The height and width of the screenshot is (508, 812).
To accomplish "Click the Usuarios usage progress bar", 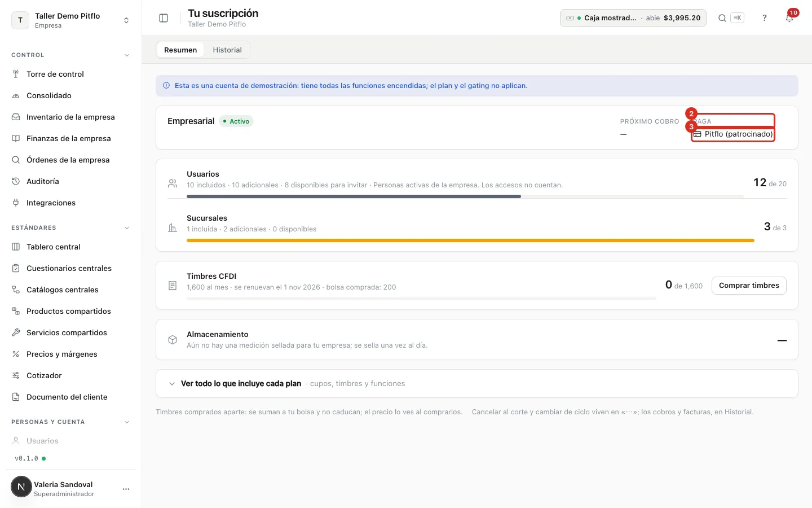I will [465, 196].
